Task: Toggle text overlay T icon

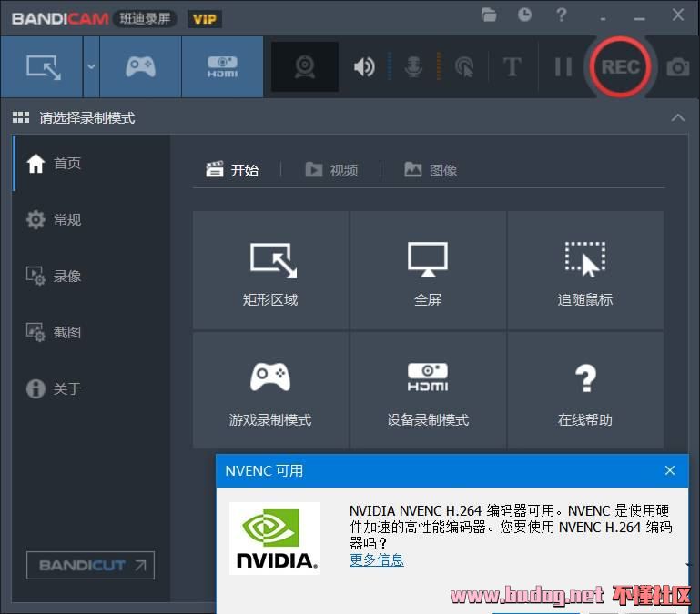Action: [x=512, y=67]
